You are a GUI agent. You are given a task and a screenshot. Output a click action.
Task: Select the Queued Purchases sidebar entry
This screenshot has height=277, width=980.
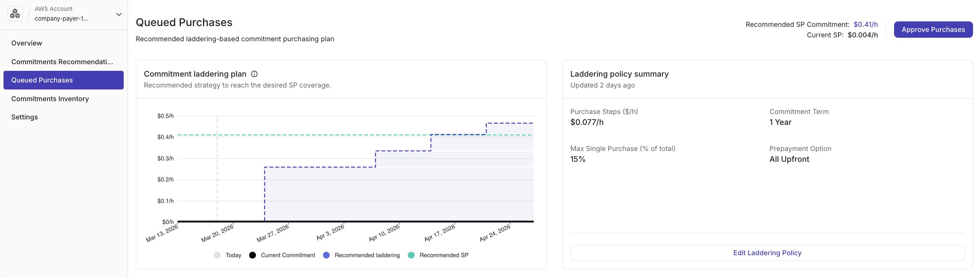42,80
